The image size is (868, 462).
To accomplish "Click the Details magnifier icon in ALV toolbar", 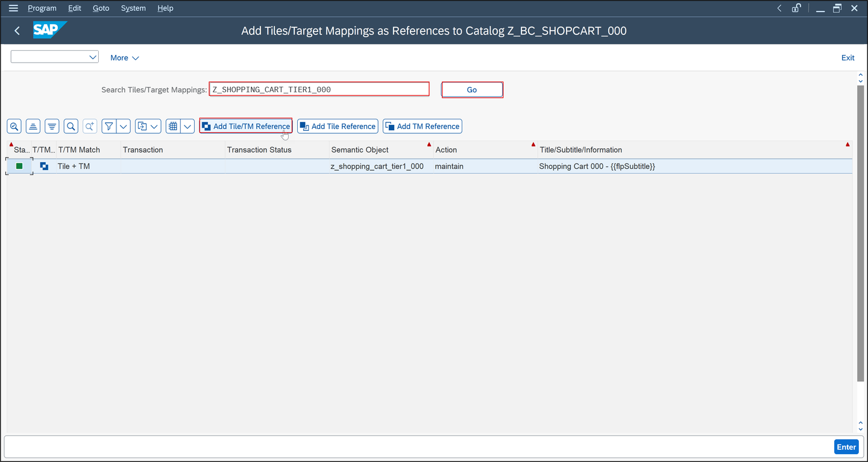I will tap(14, 126).
